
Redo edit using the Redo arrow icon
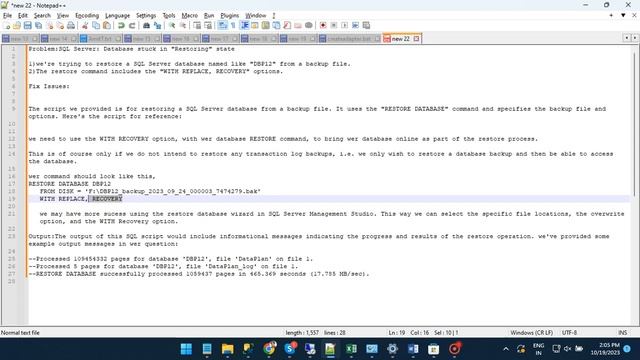click(132, 25)
